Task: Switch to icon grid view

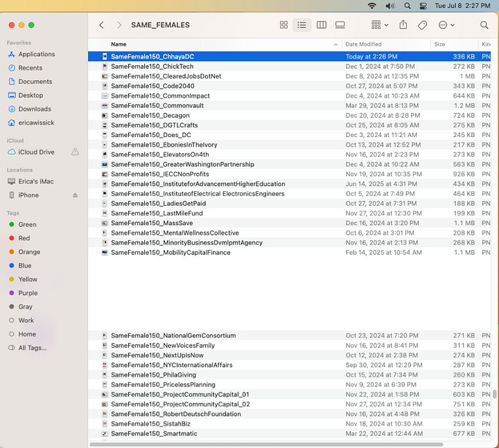Action: 283,25
